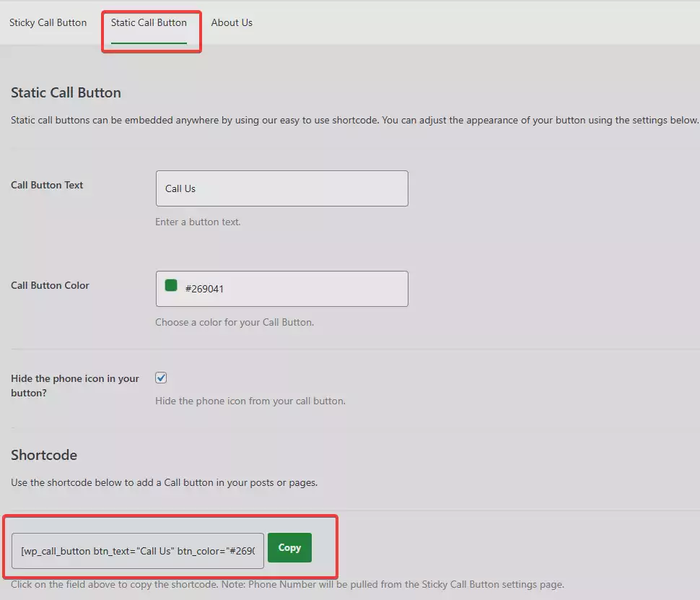Open the Static Call Button tab
Image resolution: width=700 pixels, height=600 pixels.
150,22
